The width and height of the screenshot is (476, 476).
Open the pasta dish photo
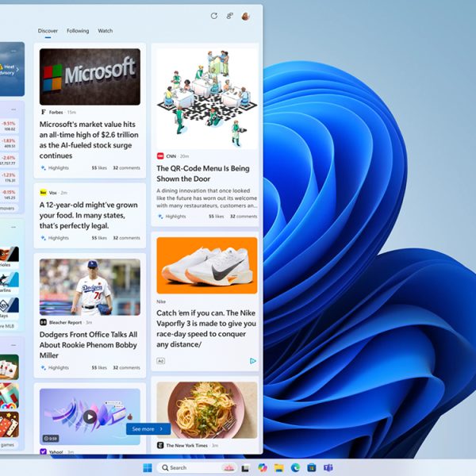tap(207, 410)
